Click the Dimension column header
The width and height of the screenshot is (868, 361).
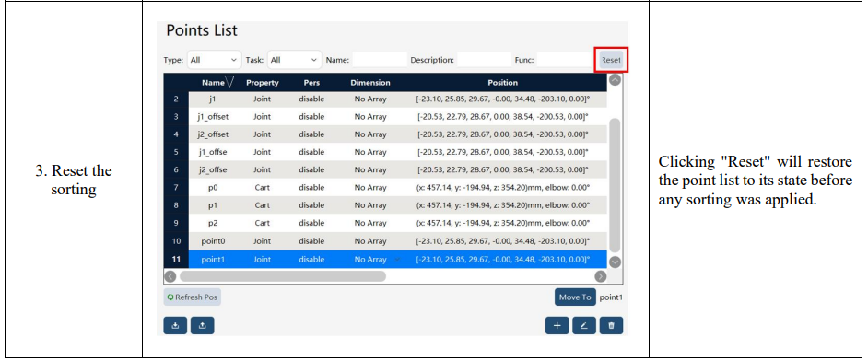coord(370,82)
